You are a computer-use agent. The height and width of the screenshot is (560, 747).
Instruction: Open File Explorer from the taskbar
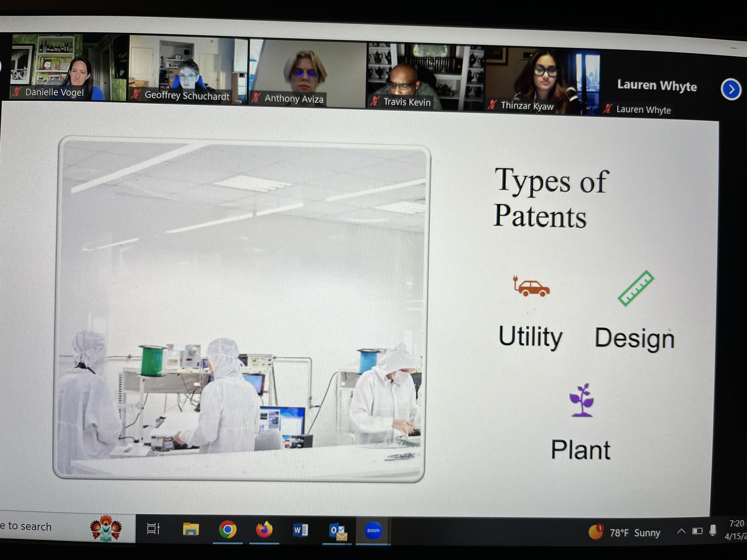point(191,529)
